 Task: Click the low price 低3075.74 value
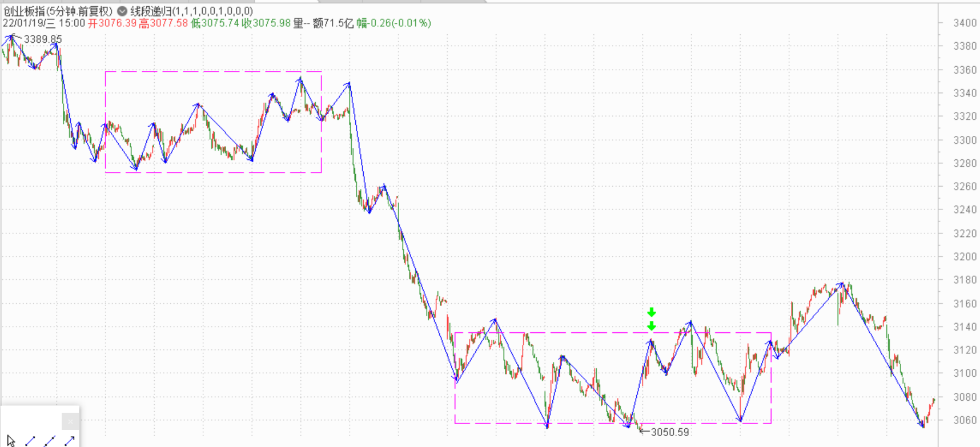coord(215,23)
